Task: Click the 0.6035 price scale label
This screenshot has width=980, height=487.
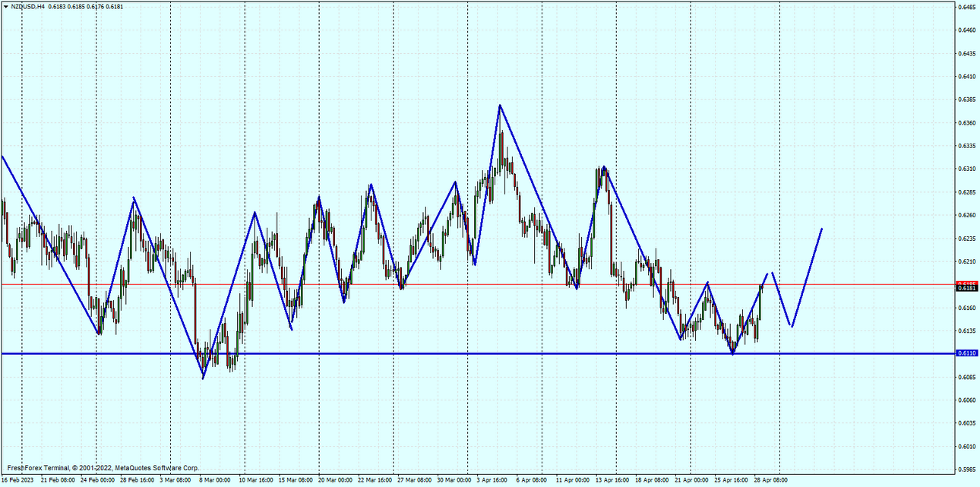Action: 966,423
